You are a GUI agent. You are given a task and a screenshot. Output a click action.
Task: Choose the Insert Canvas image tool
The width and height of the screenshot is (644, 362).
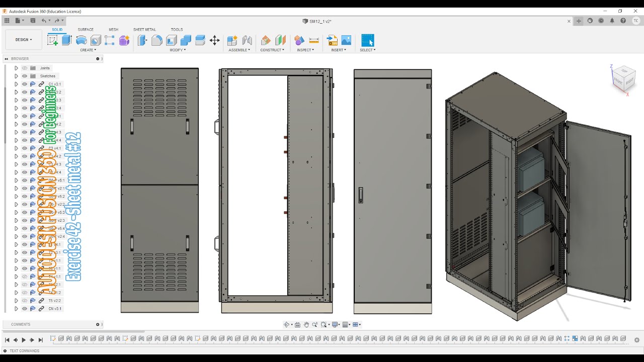point(346,40)
